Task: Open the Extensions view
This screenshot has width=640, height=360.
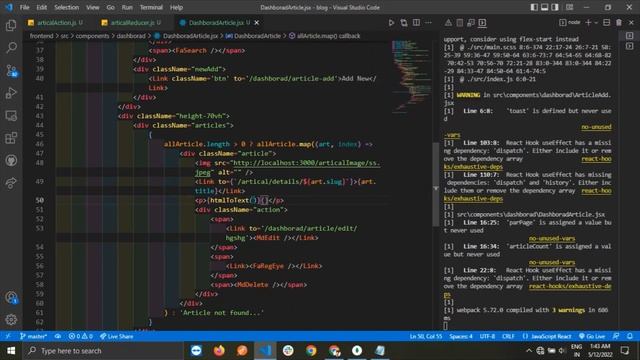Action: (x=11, y=138)
